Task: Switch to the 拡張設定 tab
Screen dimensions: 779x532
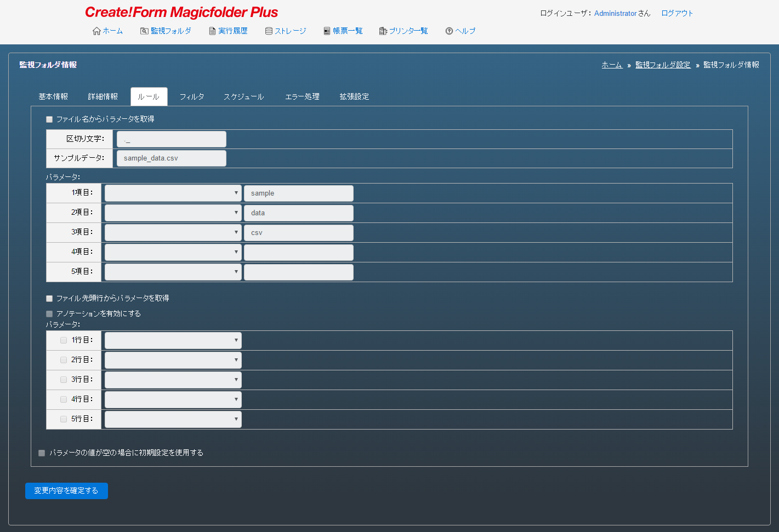Action: click(x=354, y=96)
